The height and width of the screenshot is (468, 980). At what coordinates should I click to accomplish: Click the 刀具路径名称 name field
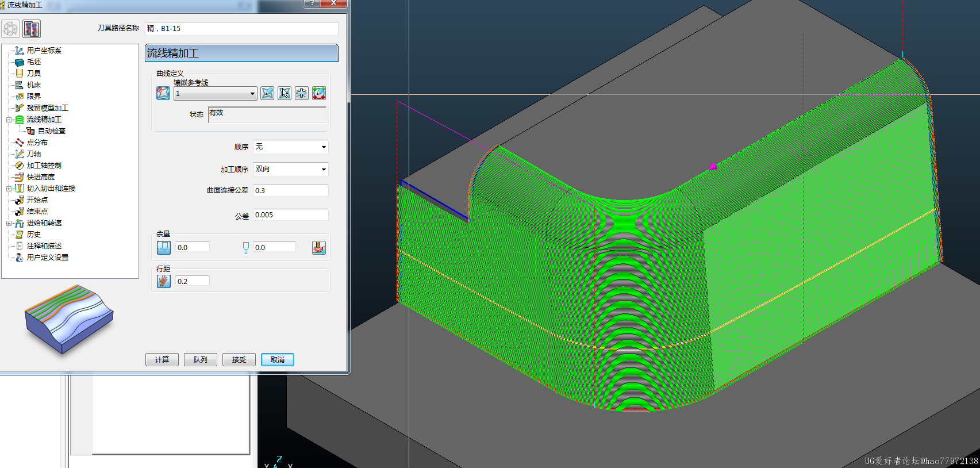coord(241,29)
